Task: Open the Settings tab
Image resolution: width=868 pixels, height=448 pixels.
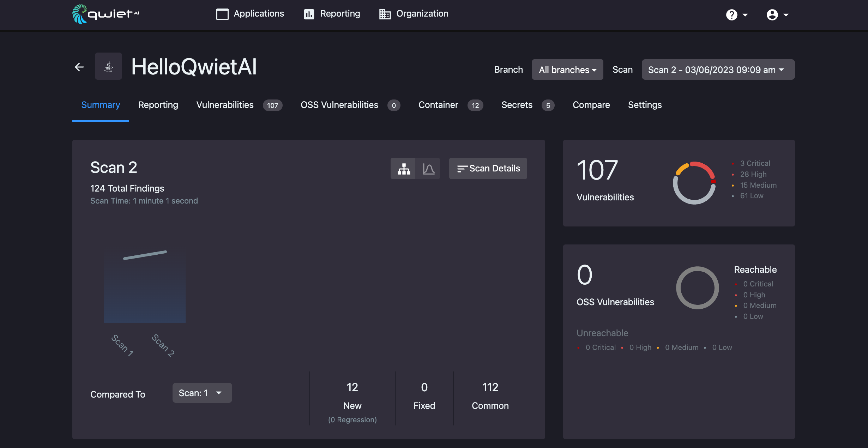Action: tap(645, 105)
